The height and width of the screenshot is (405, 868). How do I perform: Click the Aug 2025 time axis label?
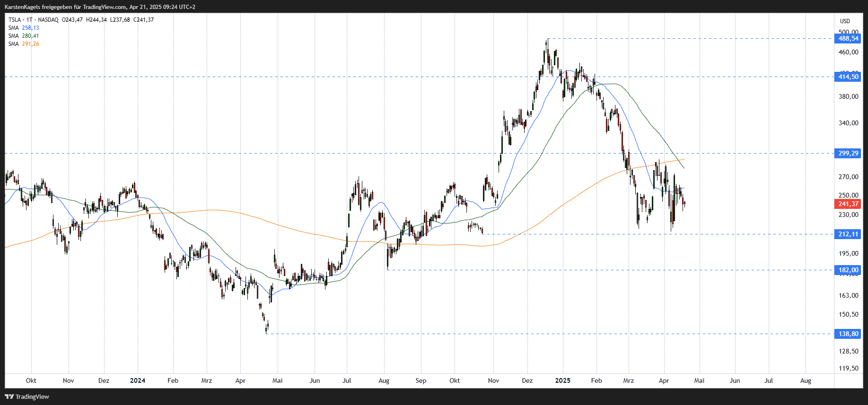coord(806,380)
